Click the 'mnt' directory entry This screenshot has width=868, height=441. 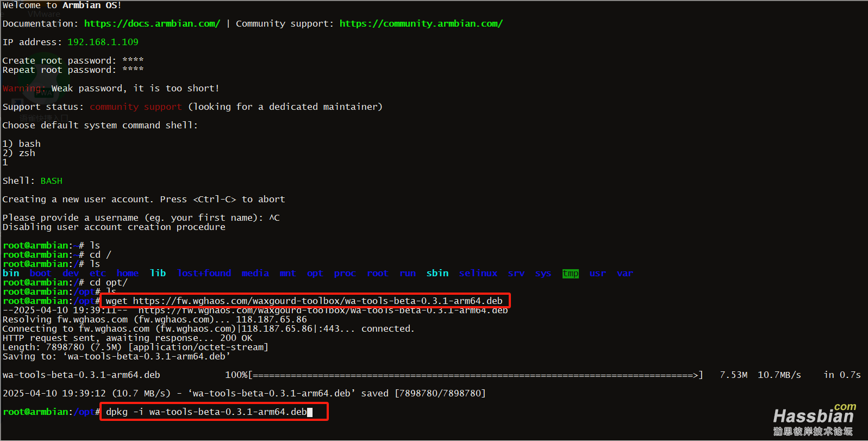(288, 273)
